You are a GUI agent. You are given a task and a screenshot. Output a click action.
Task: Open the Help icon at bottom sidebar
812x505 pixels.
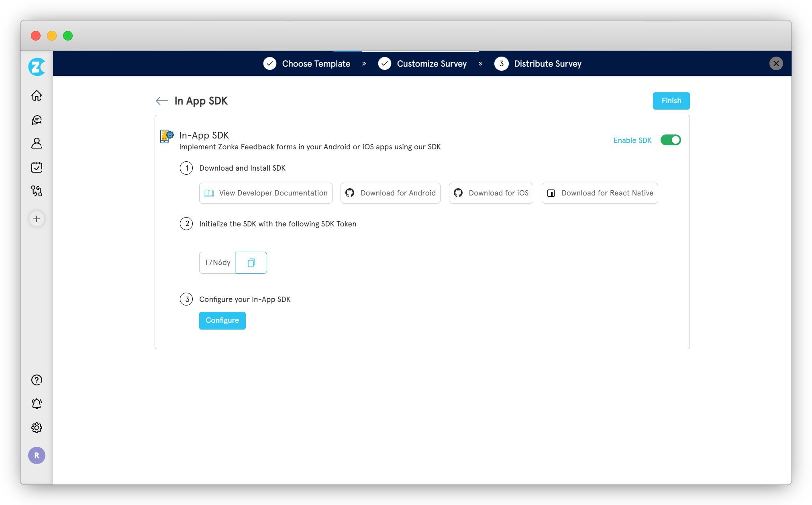[x=37, y=380]
